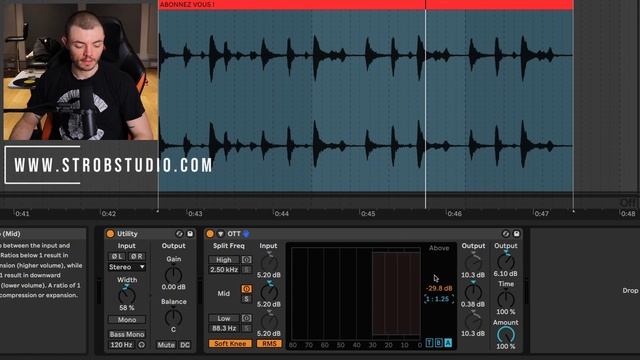Toggle the High band activator icon

(x=246, y=260)
